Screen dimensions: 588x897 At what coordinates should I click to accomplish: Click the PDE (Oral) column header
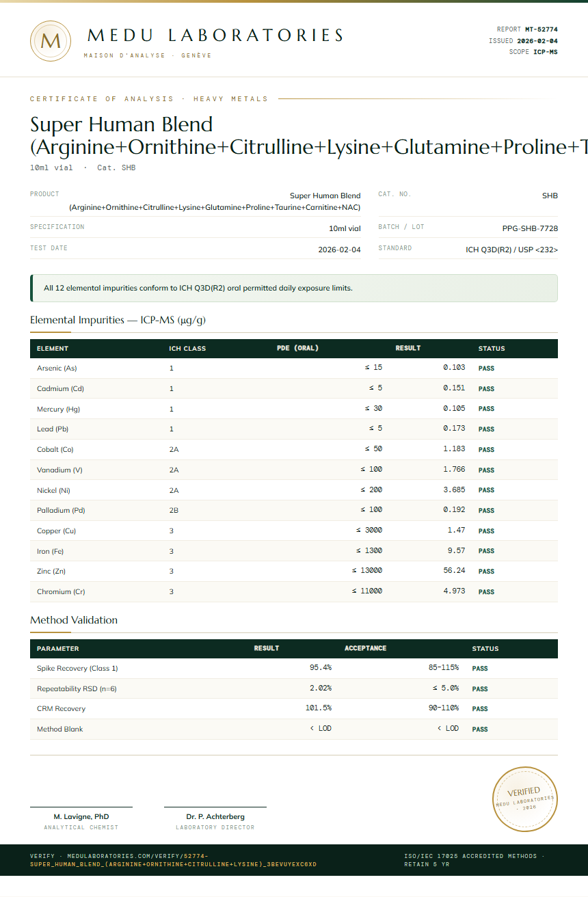298,348
